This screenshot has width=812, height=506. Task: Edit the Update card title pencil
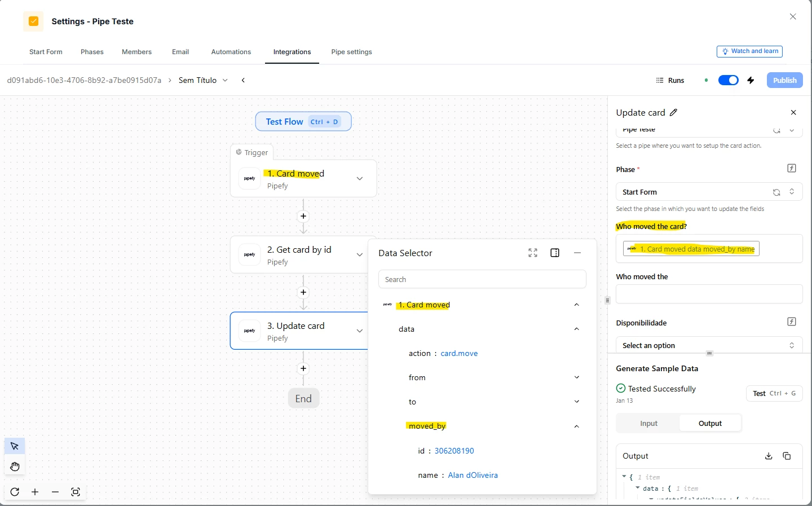[x=673, y=112]
